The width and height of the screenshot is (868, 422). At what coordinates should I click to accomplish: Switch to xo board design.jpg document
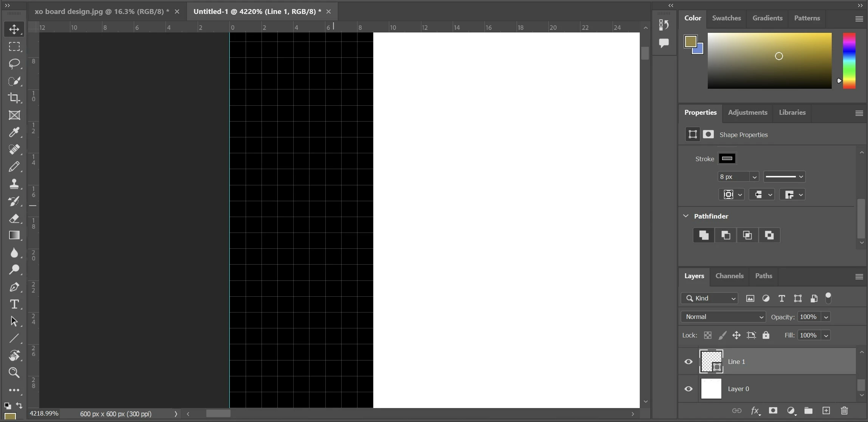(102, 12)
